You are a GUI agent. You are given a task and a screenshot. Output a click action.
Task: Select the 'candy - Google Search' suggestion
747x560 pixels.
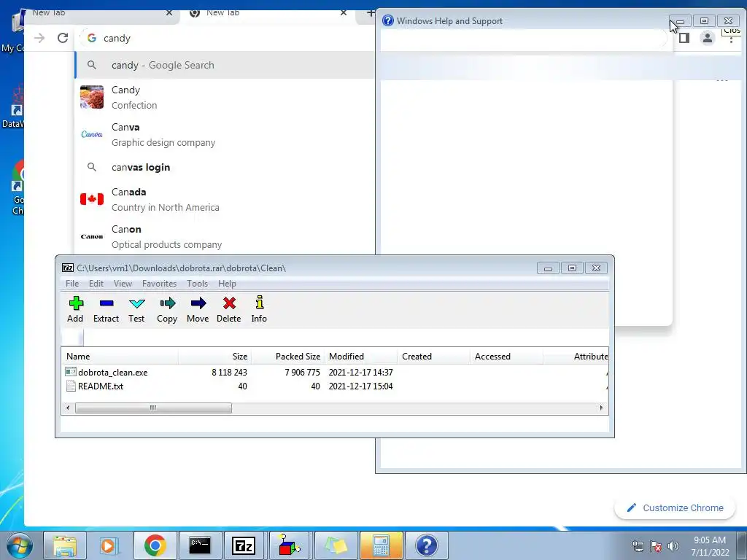tap(225, 65)
